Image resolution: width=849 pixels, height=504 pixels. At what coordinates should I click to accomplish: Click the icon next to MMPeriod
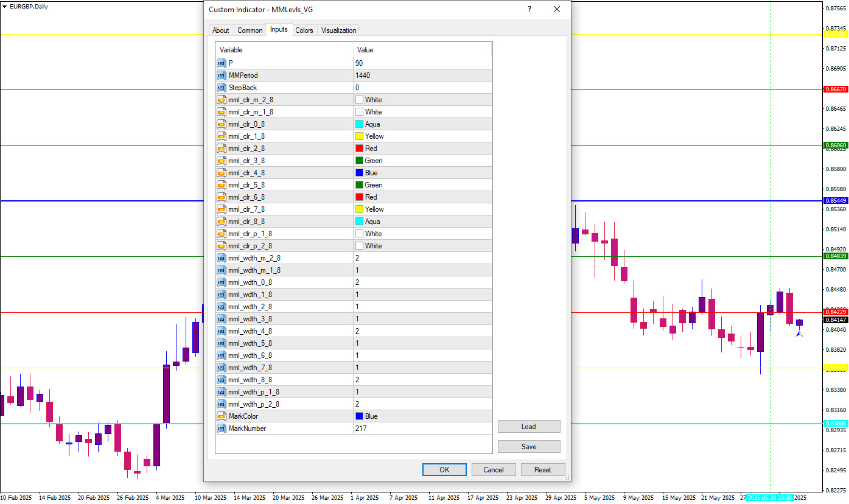pos(222,75)
